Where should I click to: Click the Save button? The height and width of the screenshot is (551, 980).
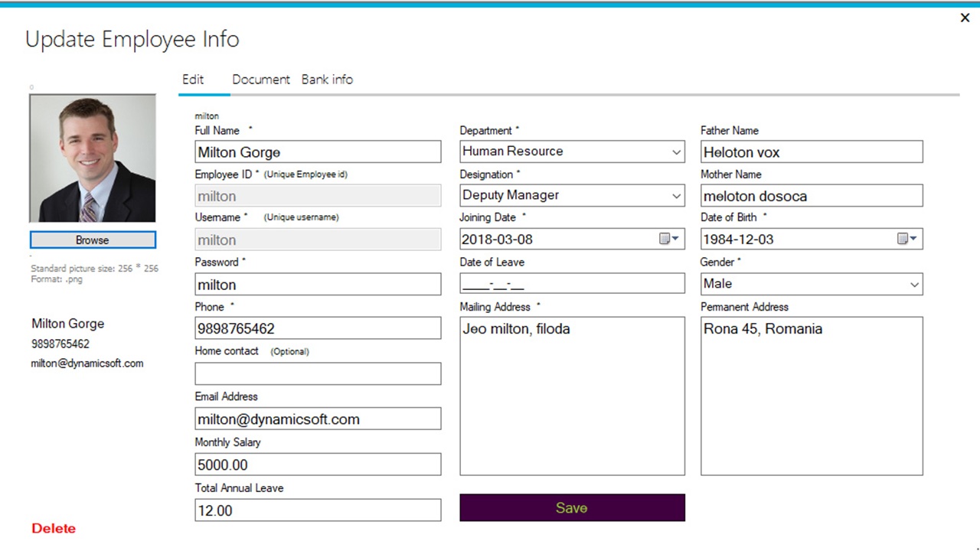pyautogui.click(x=571, y=507)
